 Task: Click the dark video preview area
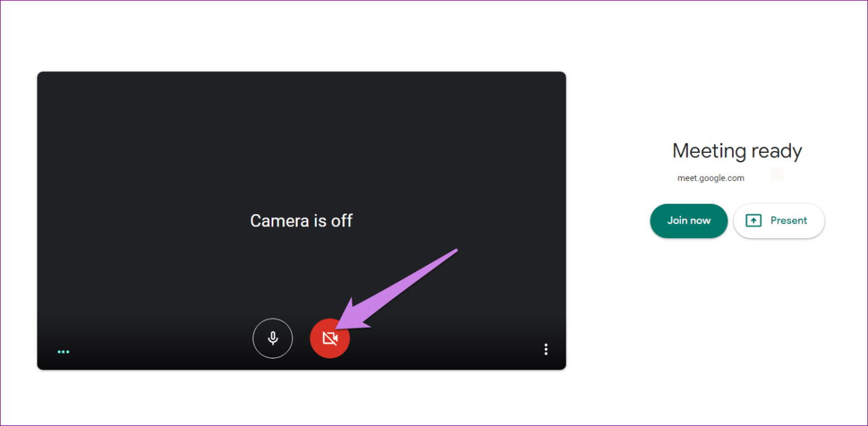[x=301, y=221]
